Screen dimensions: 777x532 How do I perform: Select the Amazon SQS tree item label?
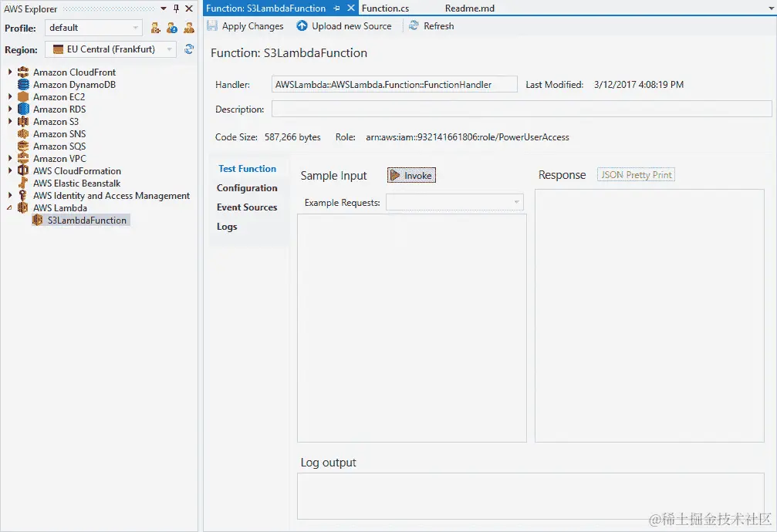click(x=59, y=146)
